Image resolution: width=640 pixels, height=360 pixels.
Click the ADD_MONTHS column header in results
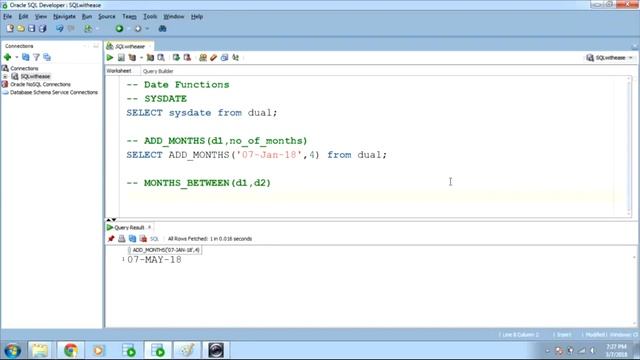click(x=165, y=250)
